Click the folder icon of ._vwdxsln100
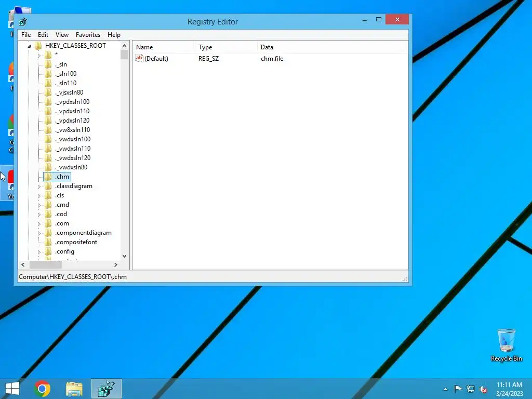This screenshot has height=399, width=532. pos(48,139)
